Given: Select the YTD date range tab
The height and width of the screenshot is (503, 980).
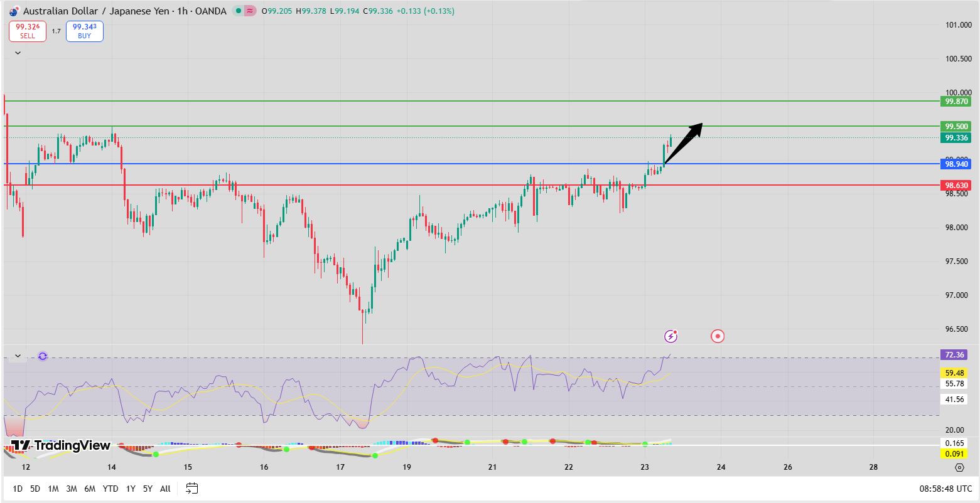Looking at the screenshot, I should pos(110,488).
